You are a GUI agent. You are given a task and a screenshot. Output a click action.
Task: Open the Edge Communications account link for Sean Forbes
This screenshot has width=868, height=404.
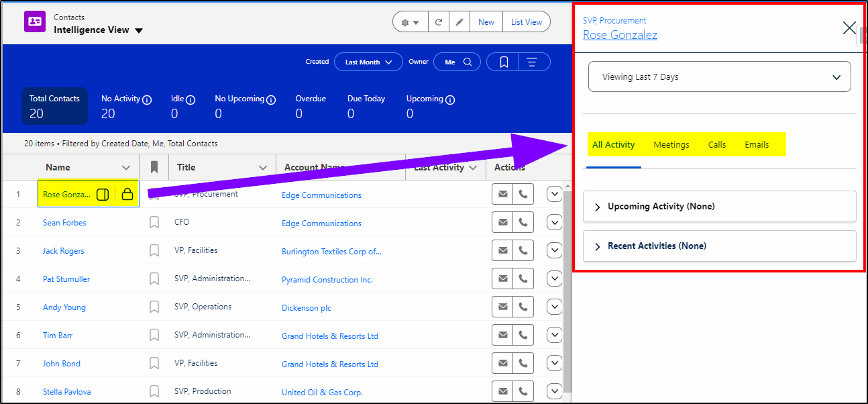[x=321, y=223]
